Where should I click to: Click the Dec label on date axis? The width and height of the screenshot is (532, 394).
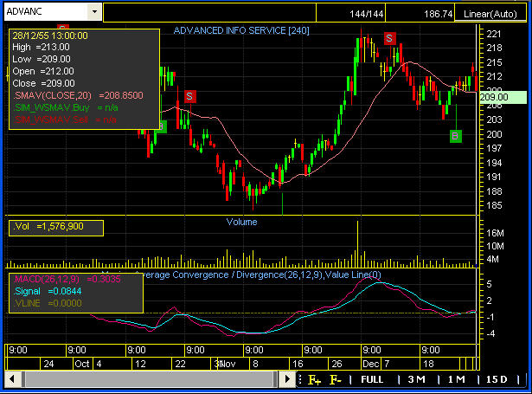click(370, 364)
